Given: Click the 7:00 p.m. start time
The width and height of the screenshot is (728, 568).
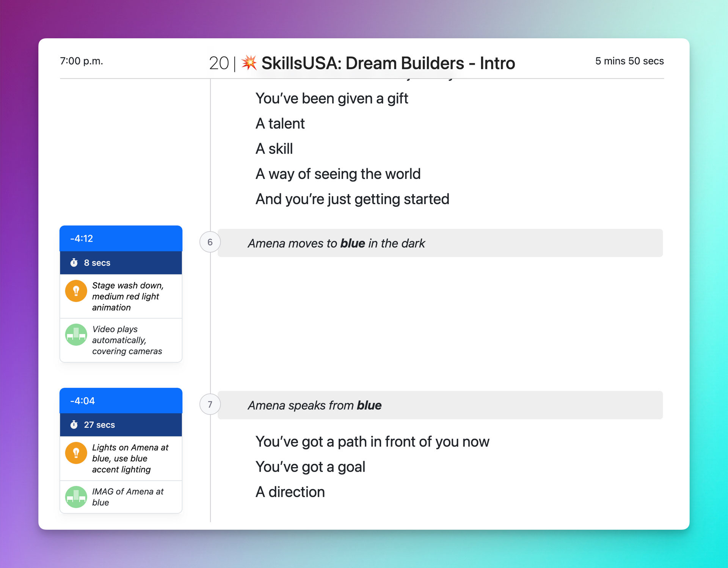Looking at the screenshot, I should pos(82,61).
